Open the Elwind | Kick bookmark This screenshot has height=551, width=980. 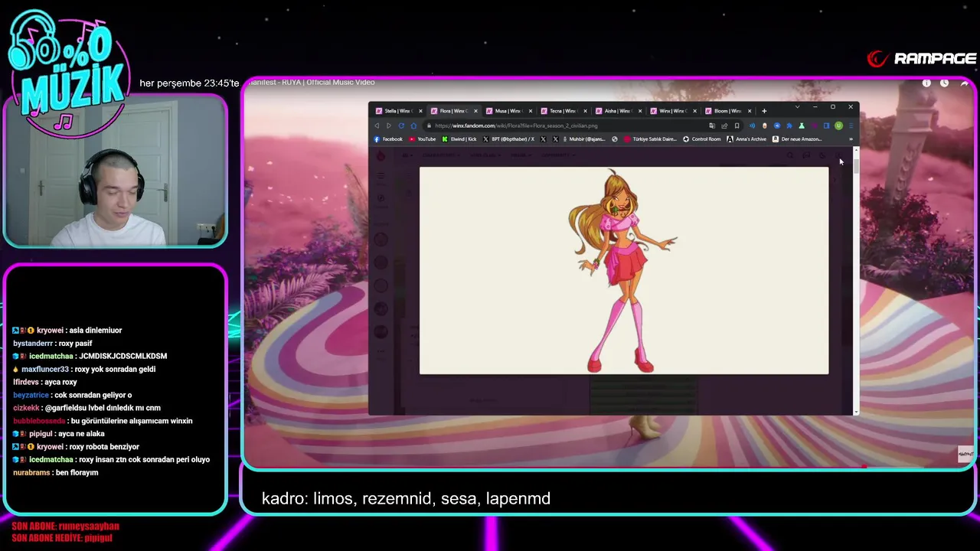459,139
